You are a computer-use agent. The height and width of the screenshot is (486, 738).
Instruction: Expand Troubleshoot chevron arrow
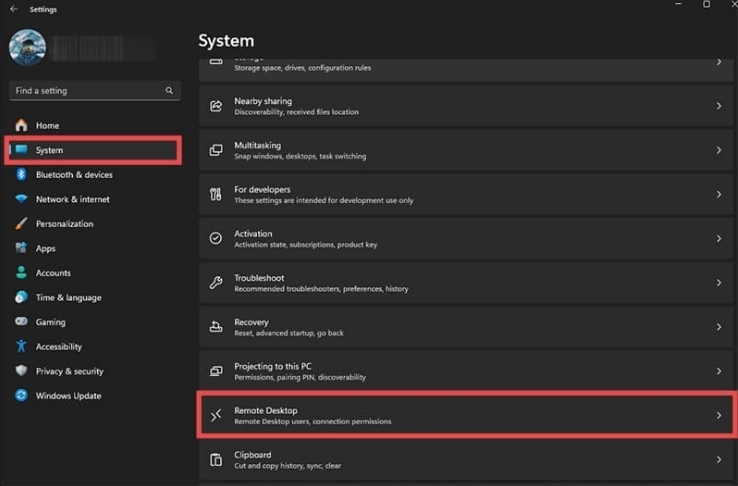click(x=719, y=283)
